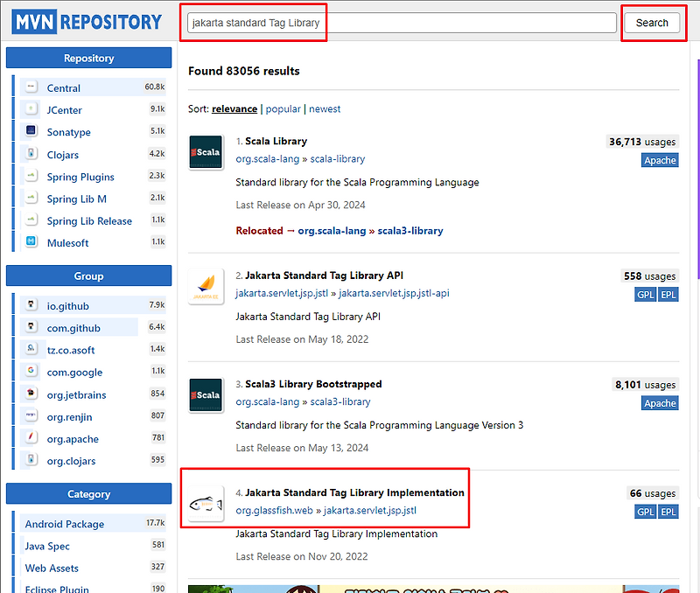The width and height of the screenshot is (700, 593).
Task: Click the MVN Repository logo
Action: [87, 21]
